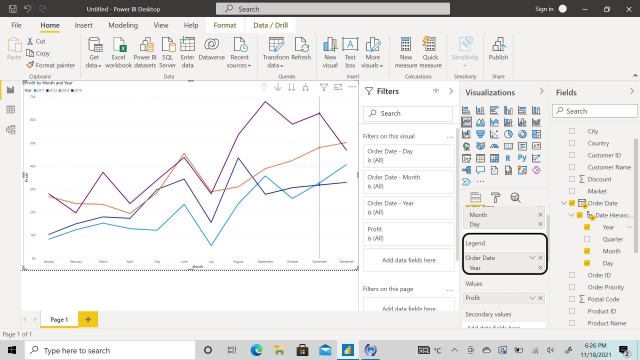Check the Order Priority field

pyautogui.click(x=572, y=287)
